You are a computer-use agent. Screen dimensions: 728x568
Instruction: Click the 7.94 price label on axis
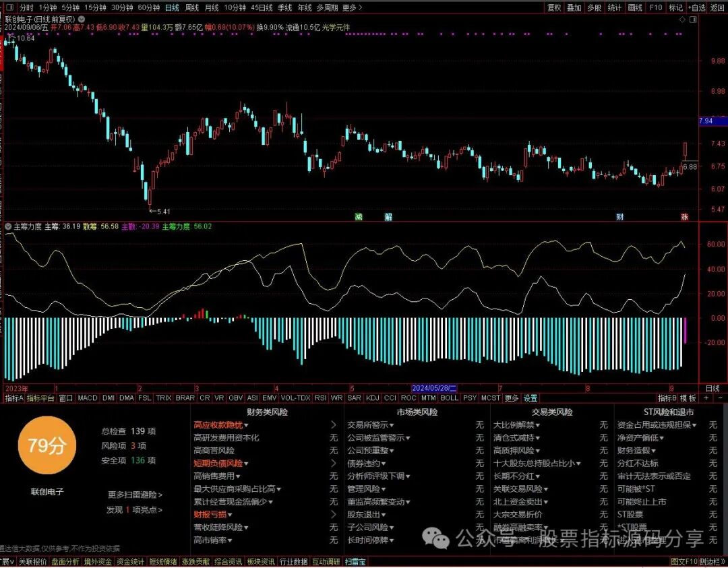point(713,121)
